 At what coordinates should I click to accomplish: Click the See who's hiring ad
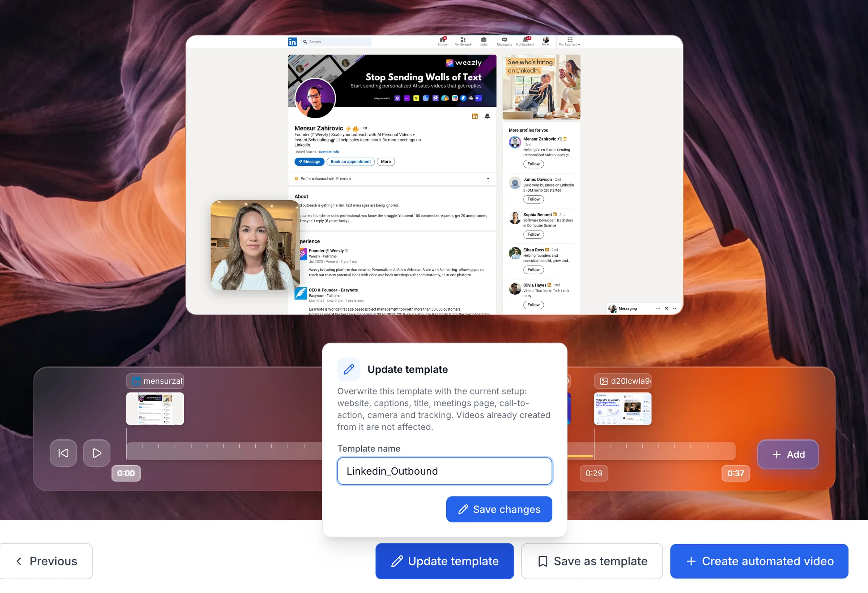pyautogui.click(x=541, y=87)
